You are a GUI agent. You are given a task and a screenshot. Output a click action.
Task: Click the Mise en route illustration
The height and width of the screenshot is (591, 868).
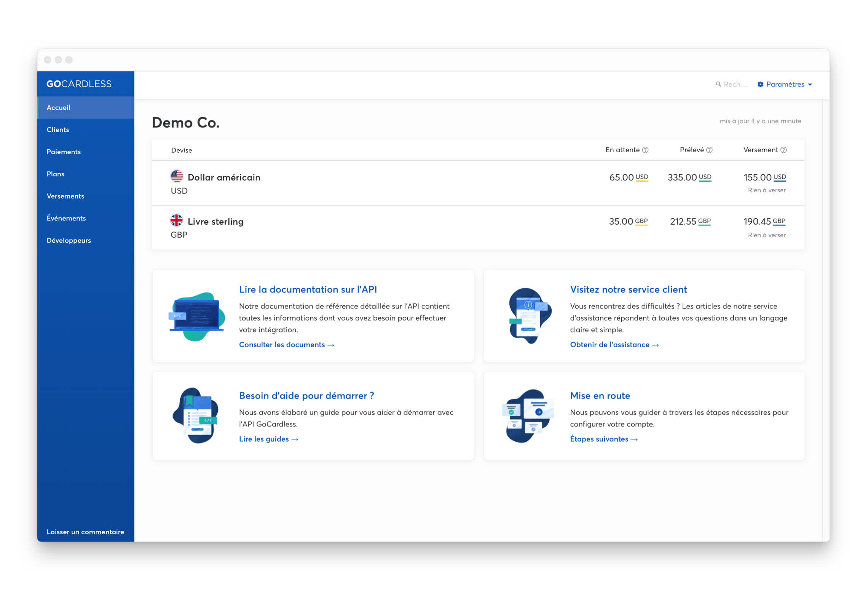(x=528, y=416)
